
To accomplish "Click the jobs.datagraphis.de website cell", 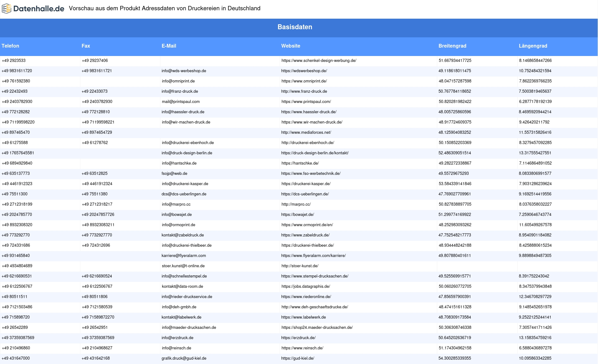I will coord(306,287).
